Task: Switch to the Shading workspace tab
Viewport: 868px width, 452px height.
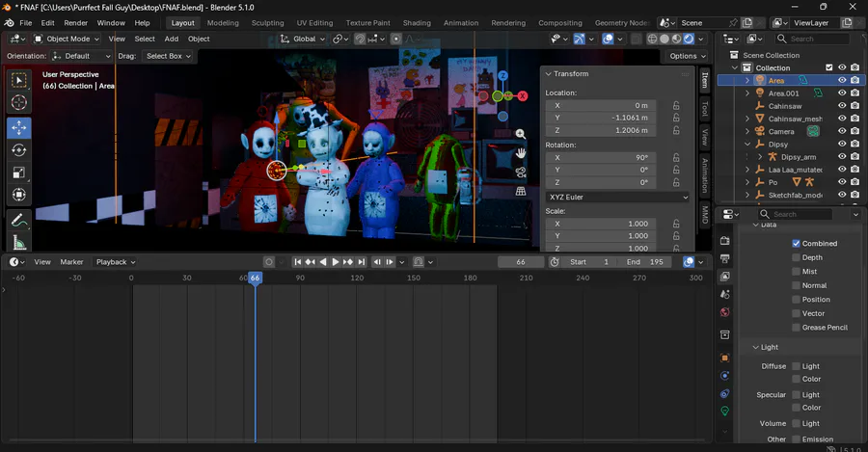Action: point(417,22)
